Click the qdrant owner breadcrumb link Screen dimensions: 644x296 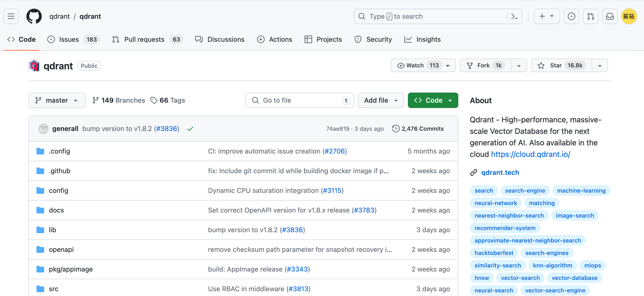coord(60,16)
